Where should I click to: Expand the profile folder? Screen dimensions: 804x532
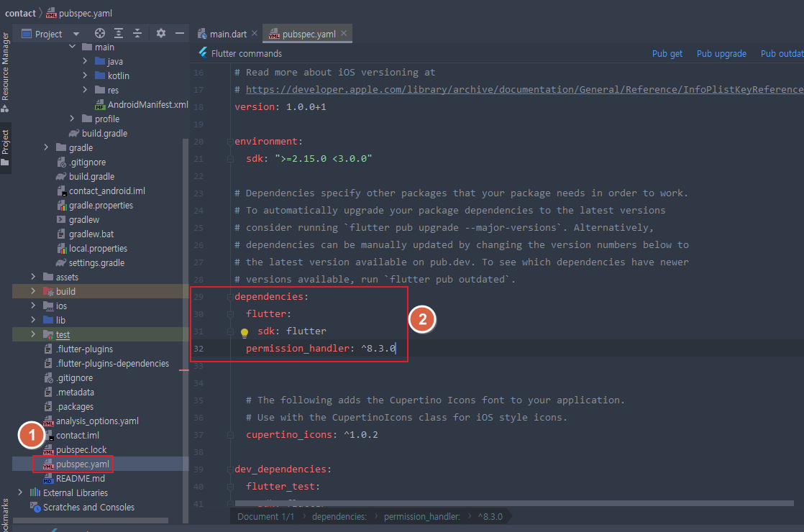(73, 119)
